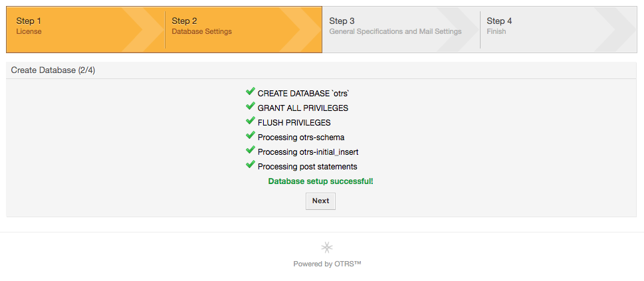
Task: Click the checkmark for Processing post statements
Action: (x=251, y=165)
